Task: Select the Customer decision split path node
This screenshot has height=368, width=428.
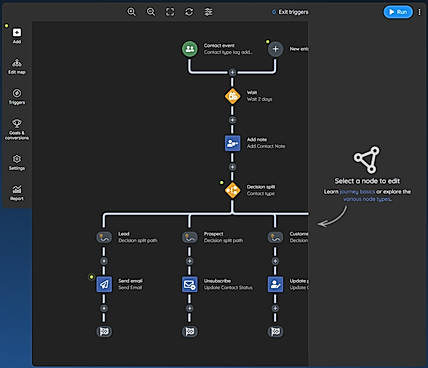Action: click(275, 237)
